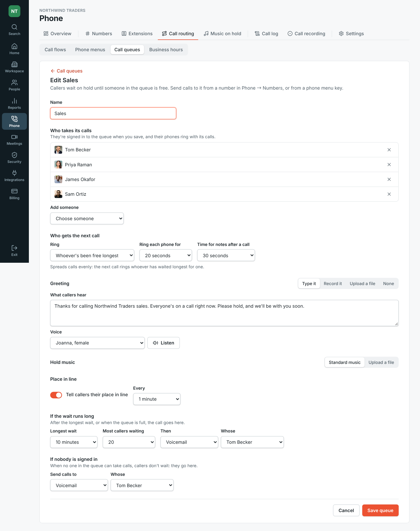Open the Call log tab

pos(266,34)
